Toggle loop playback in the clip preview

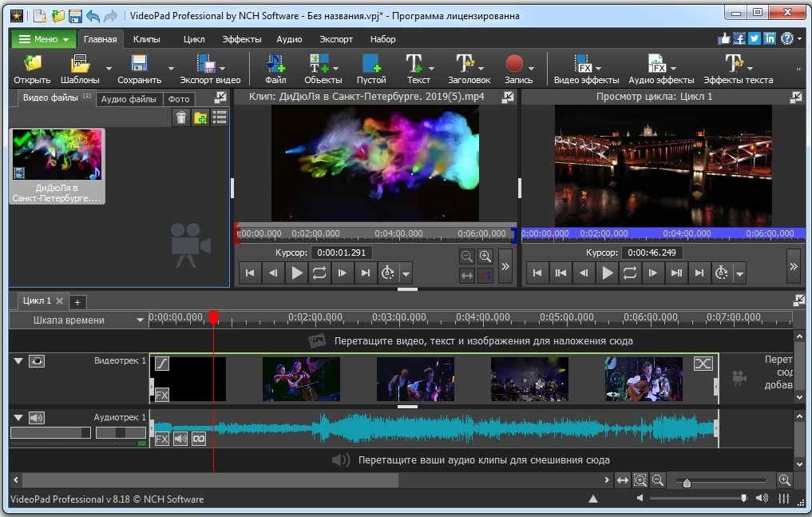pyautogui.click(x=319, y=272)
